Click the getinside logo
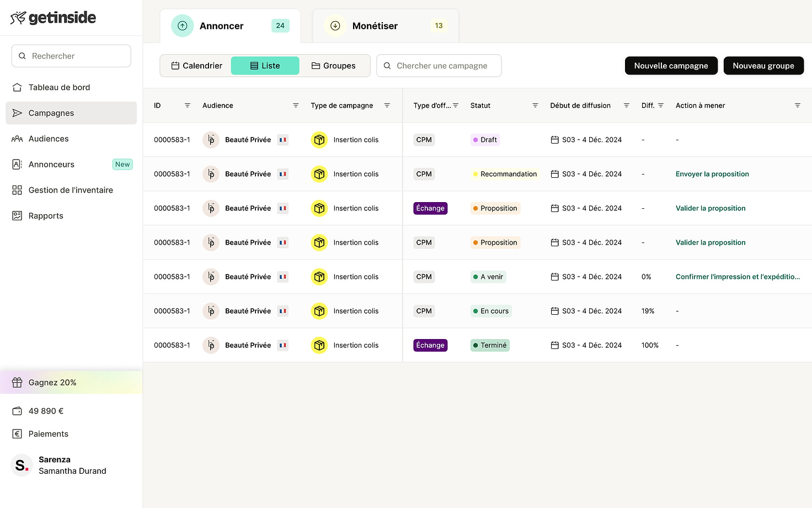 click(x=53, y=18)
